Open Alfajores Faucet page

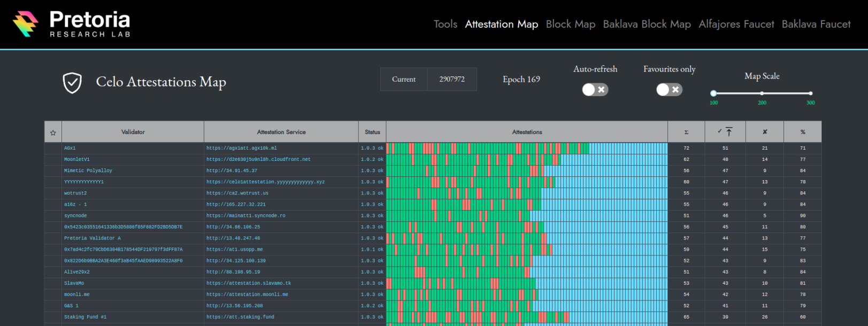[x=736, y=24]
